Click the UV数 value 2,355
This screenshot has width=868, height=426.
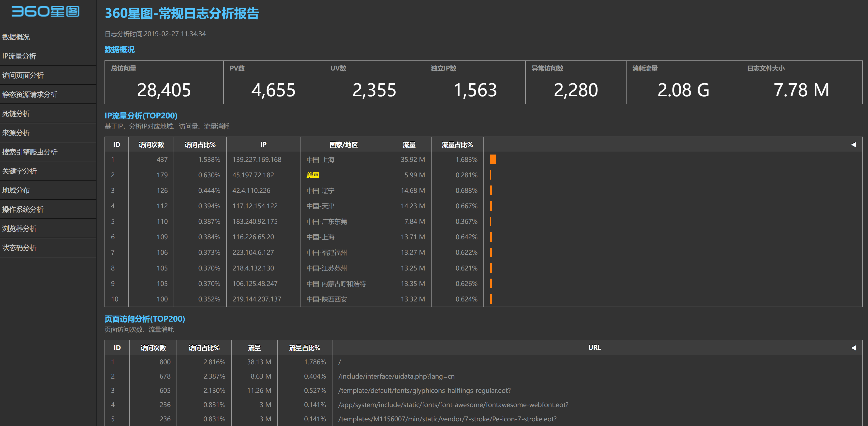(x=374, y=90)
